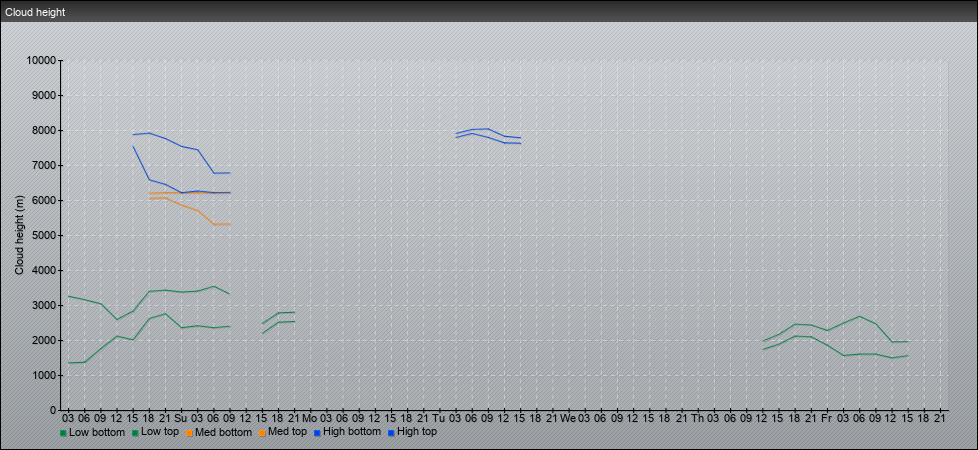978x450 pixels.
Task: Click the Cloud height panel title
Action: tap(35, 12)
